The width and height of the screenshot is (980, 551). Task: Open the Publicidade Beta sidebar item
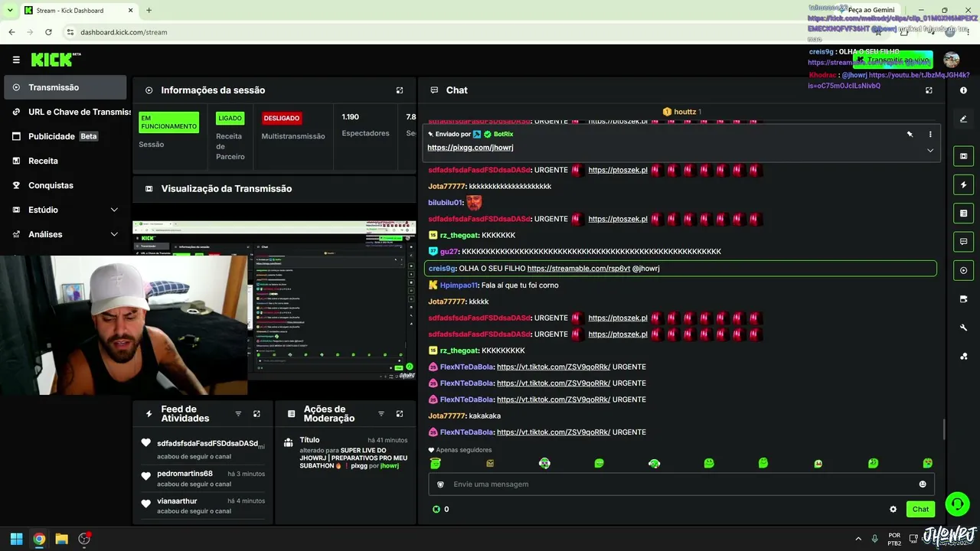click(x=65, y=136)
